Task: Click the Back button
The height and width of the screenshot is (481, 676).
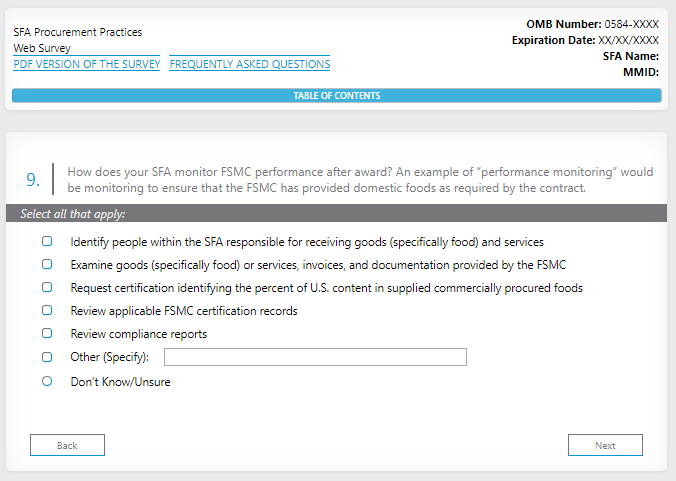Action: pos(67,445)
